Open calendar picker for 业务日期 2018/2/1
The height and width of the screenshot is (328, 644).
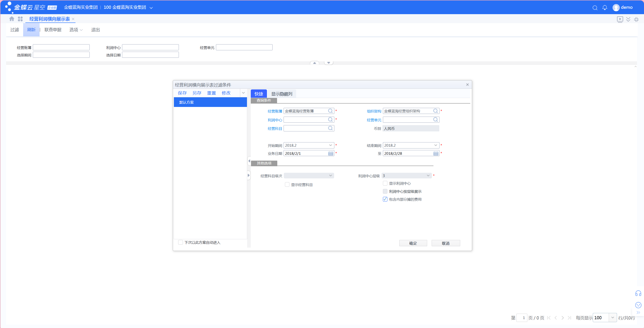[x=331, y=153]
